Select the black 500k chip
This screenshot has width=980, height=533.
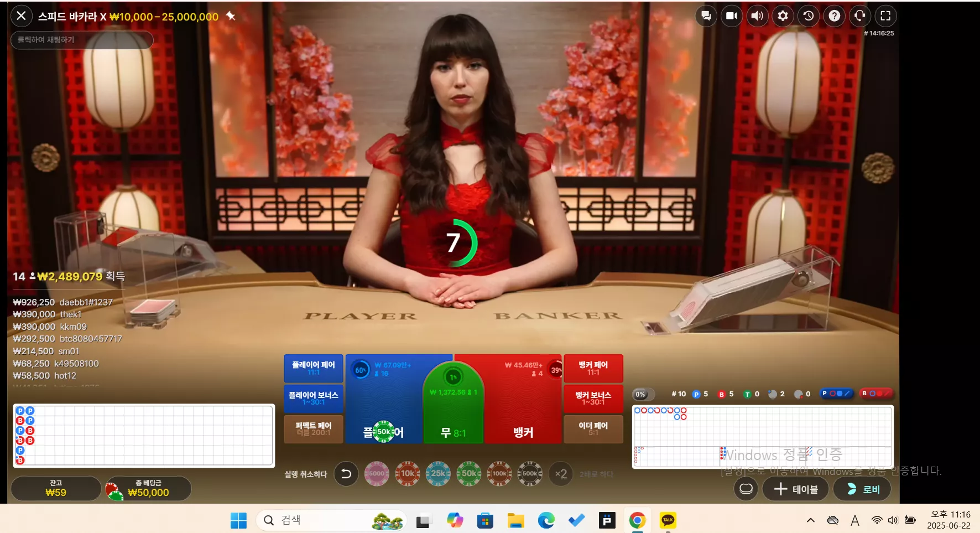(530, 474)
